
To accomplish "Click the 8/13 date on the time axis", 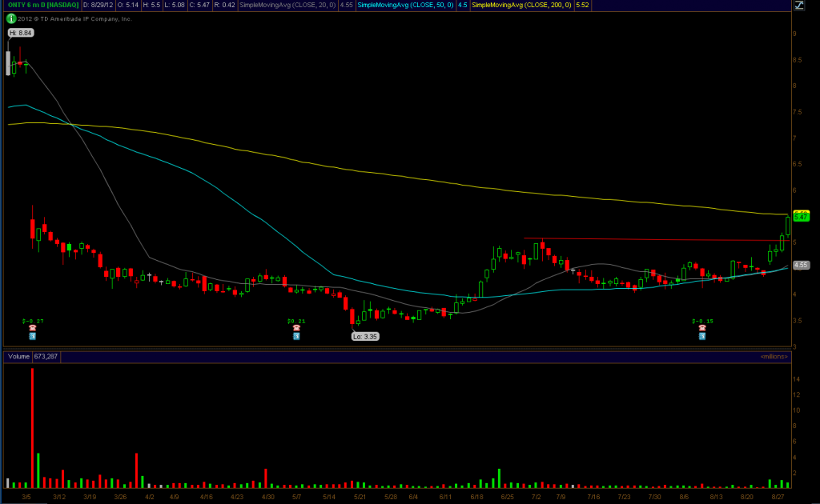I will click(x=716, y=497).
